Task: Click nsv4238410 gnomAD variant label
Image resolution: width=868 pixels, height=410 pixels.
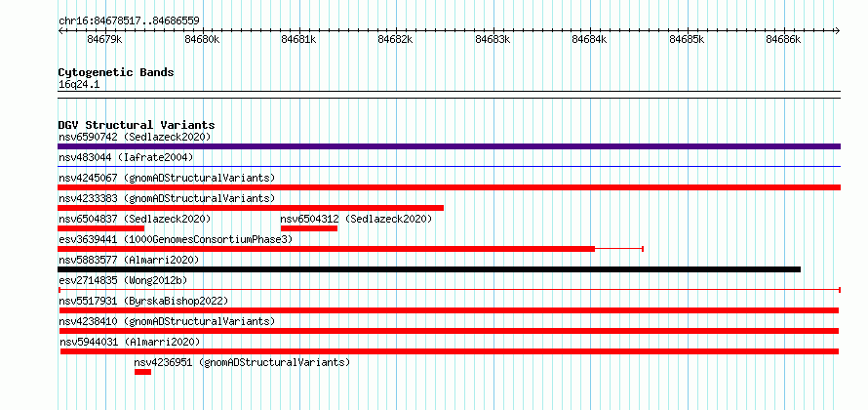Action: coord(167,321)
